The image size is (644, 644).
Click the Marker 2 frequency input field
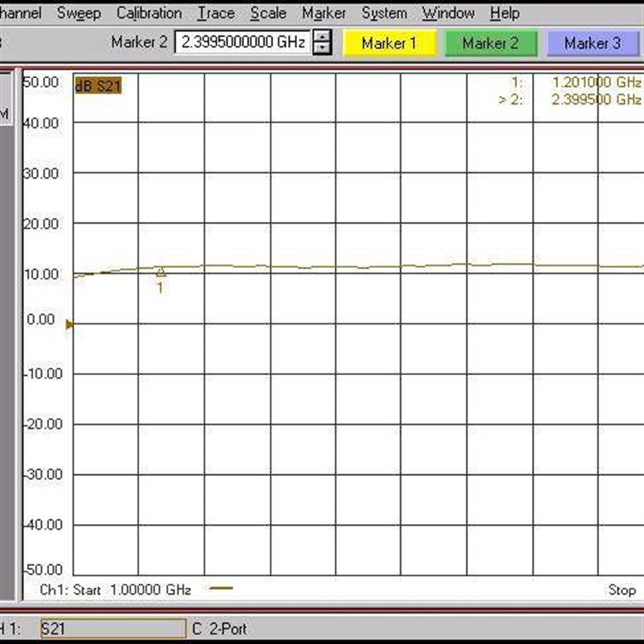242,42
